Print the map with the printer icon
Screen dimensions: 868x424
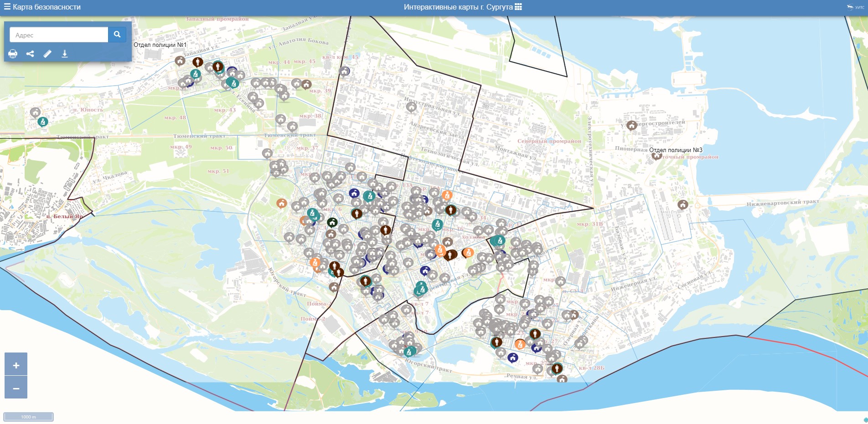(13, 54)
